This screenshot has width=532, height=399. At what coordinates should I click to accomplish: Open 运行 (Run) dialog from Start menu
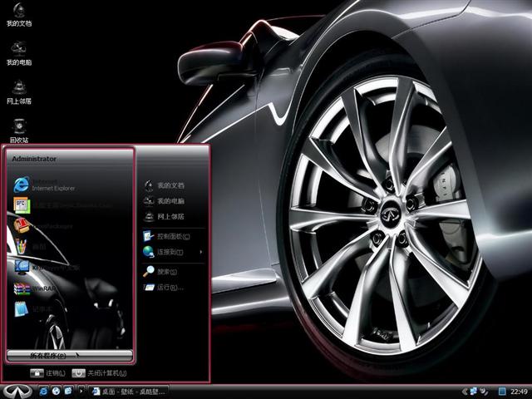point(166,288)
